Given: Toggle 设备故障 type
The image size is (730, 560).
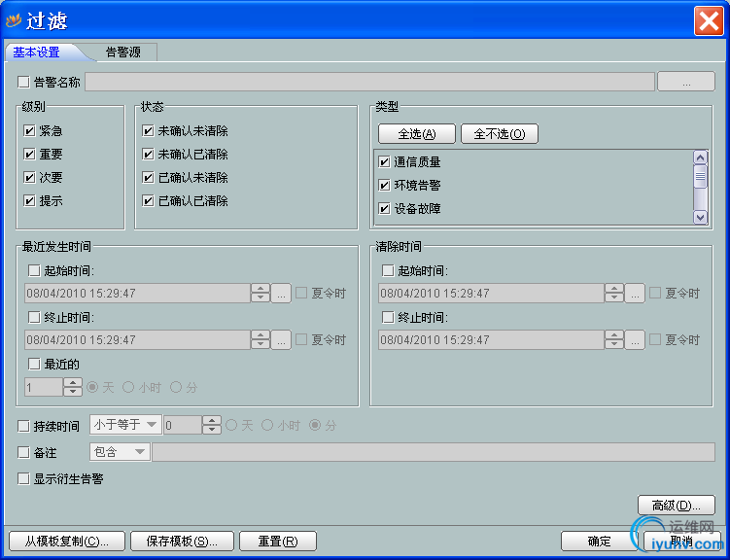Looking at the screenshot, I should [384, 209].
